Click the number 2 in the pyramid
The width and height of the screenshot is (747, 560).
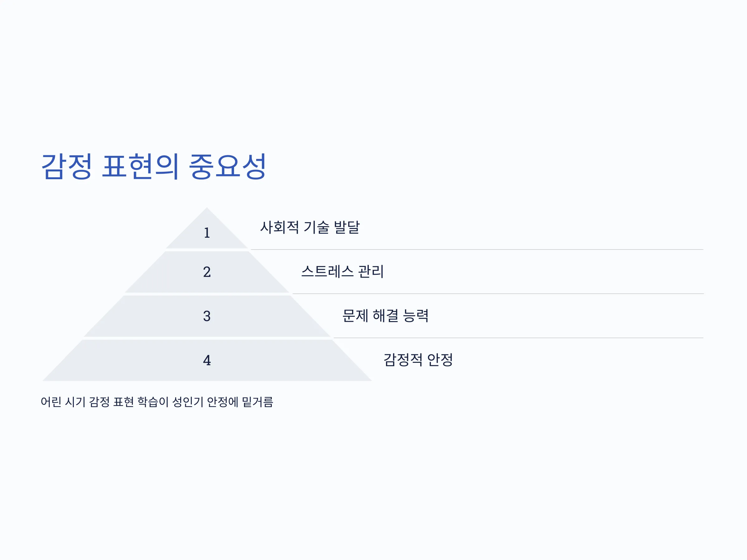click(207, 272)
